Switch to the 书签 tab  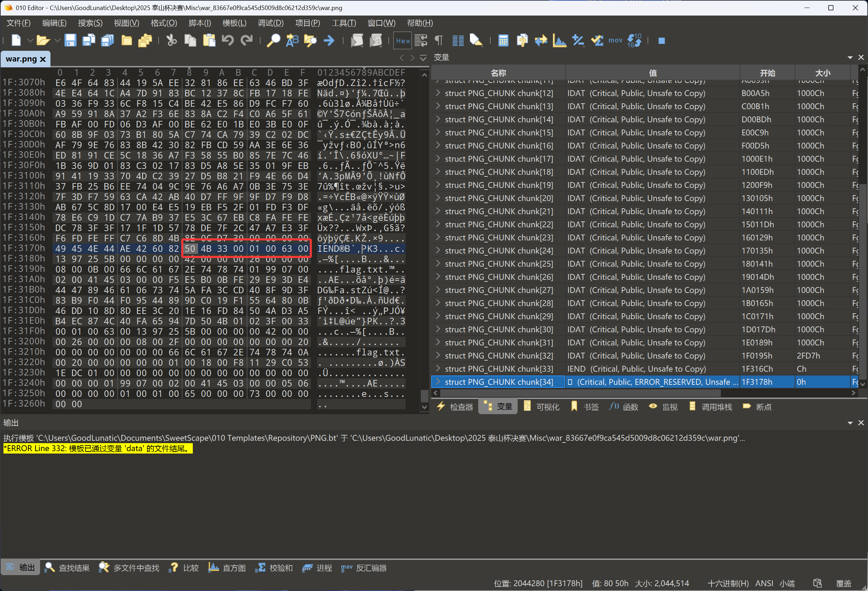pyautogui.click(x=585, y=407)
